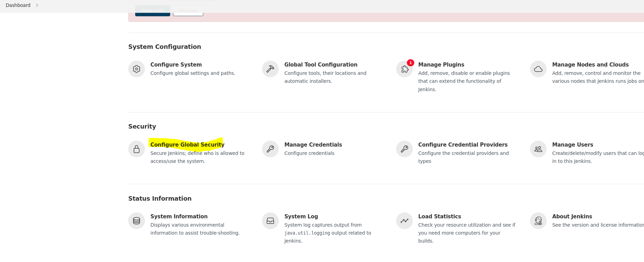Open the Manage Plugins page link

pos(441,64)
